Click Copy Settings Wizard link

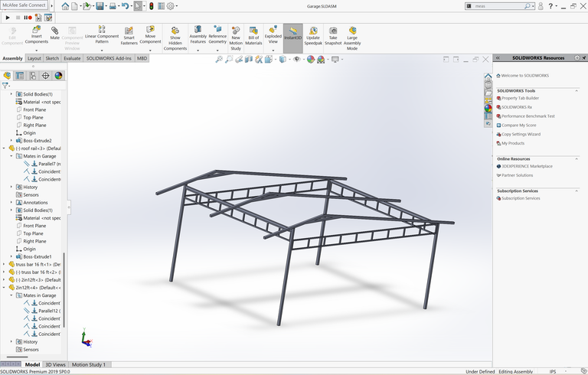coord(521,134)
